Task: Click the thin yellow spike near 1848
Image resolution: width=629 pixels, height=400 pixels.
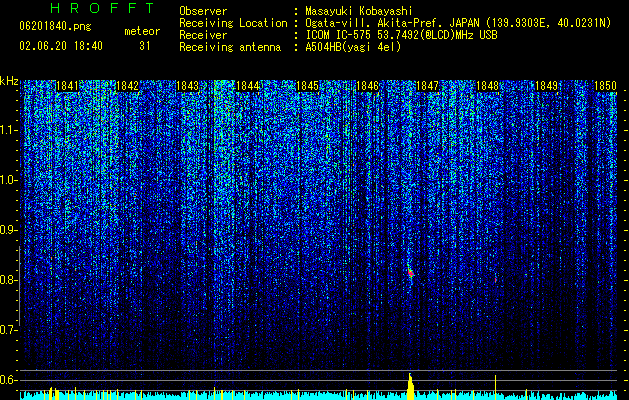Action: pos(495,387)
